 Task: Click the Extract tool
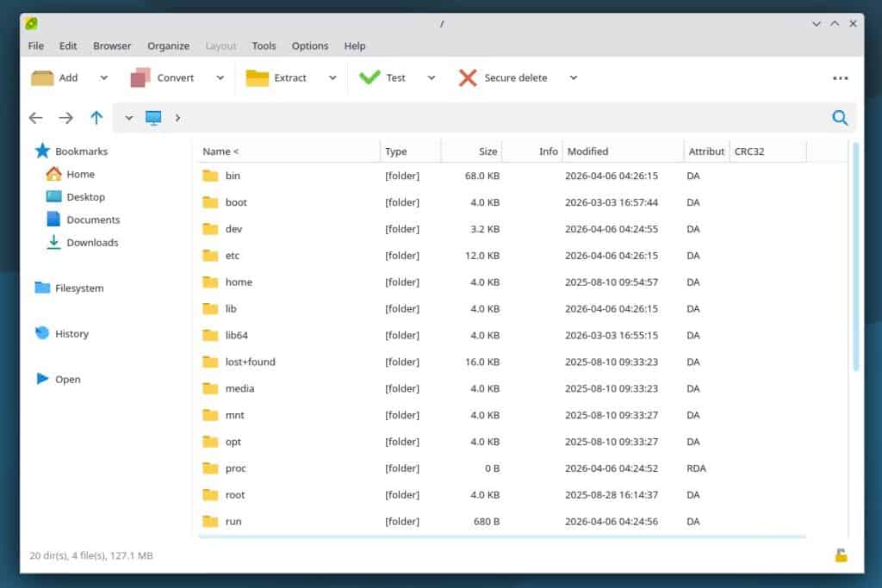276,77
